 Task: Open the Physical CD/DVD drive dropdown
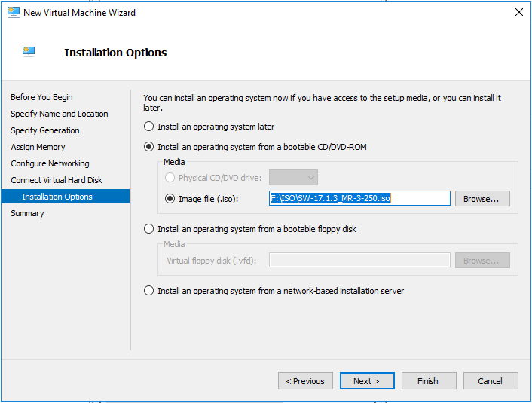293,178
